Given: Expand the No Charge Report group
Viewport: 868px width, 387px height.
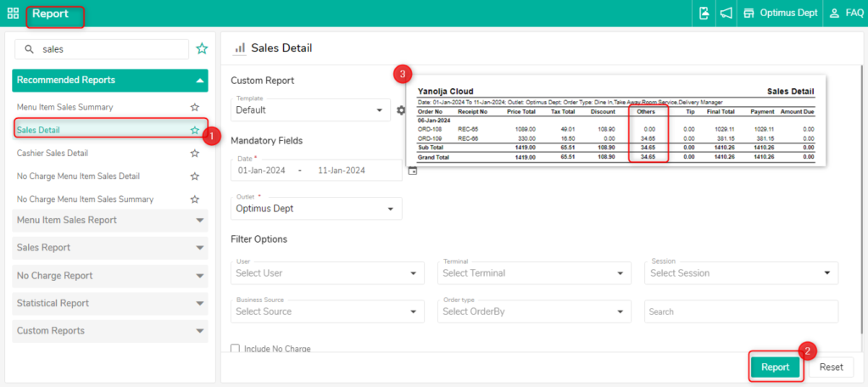Looking at the screenshot, I should 110,276.
